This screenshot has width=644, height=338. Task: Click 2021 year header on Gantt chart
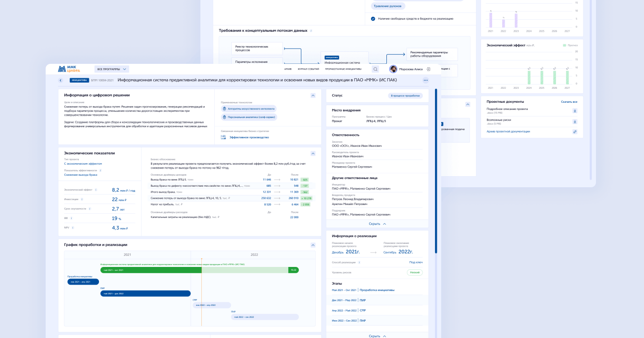(x=127, y=255)
